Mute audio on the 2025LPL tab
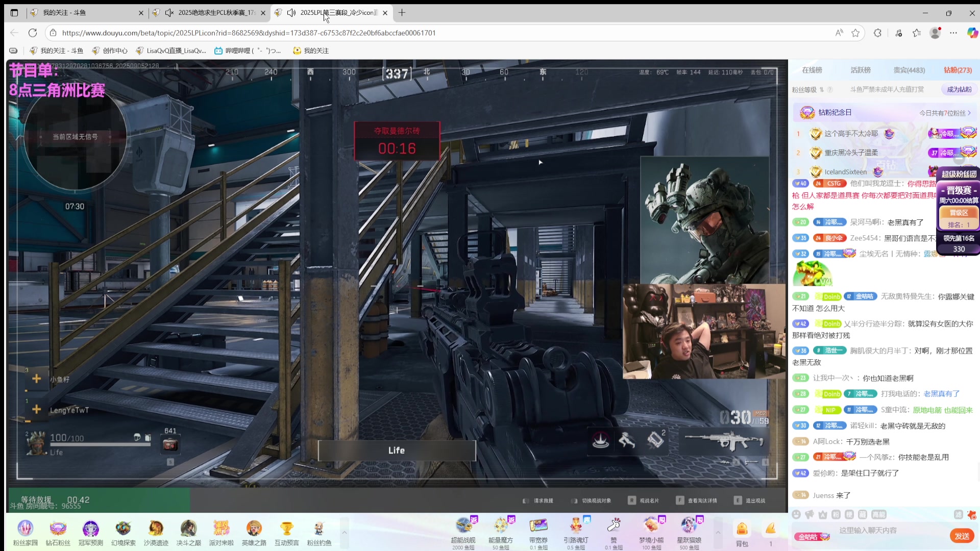980x551 pixels. (x=291, y=13)
